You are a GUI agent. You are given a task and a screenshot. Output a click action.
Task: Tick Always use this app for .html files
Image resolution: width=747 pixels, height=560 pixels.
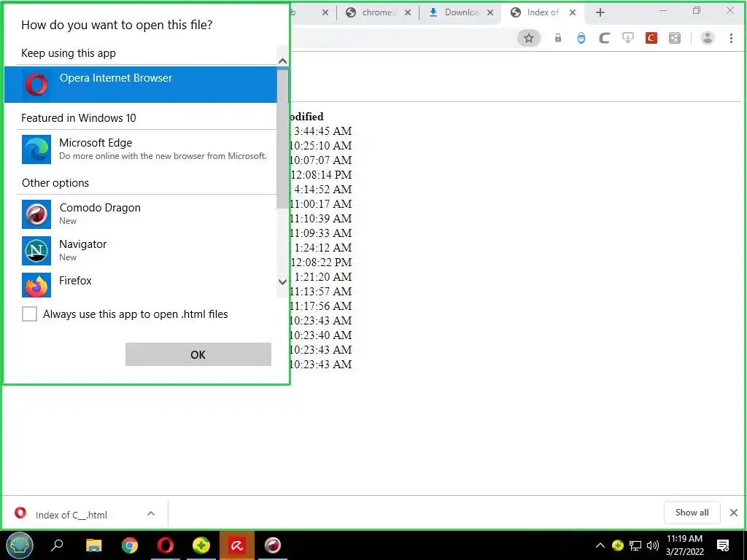click(x=29, y=314)
